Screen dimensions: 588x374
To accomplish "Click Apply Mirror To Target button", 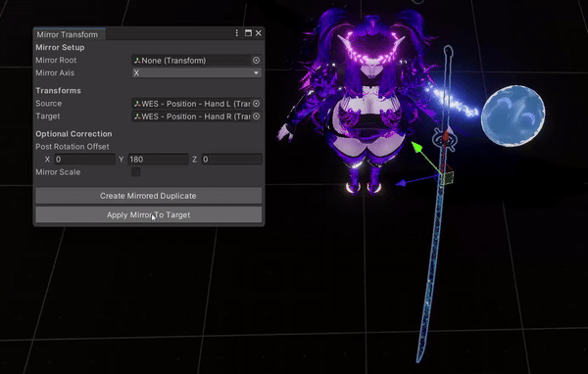I will point(149,214).
